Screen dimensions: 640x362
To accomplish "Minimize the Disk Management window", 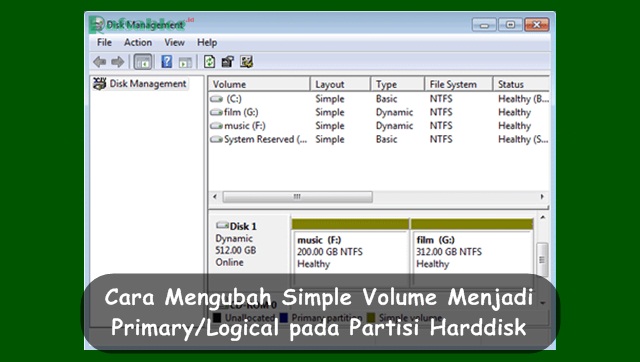I will point(484,25).
